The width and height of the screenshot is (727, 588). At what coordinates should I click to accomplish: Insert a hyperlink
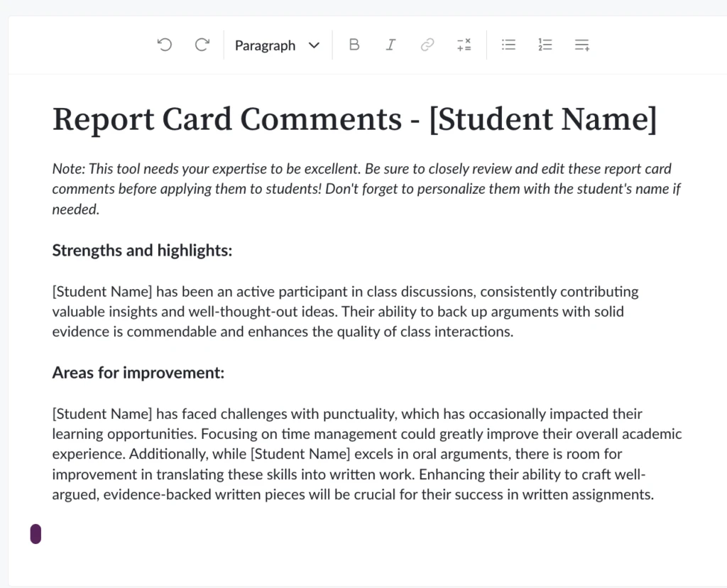(427, 44)
